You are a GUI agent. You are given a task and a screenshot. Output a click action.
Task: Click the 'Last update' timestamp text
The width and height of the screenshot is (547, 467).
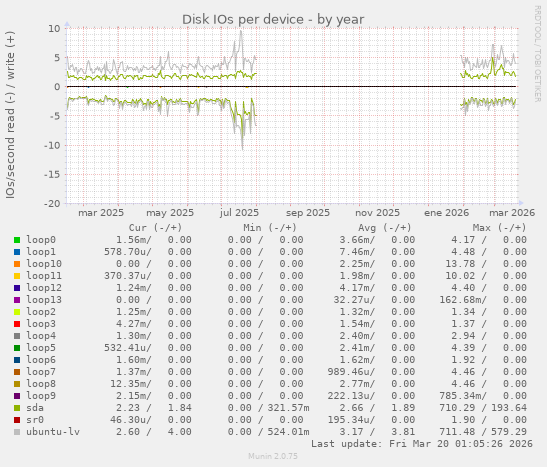click(x=422, y=444)
